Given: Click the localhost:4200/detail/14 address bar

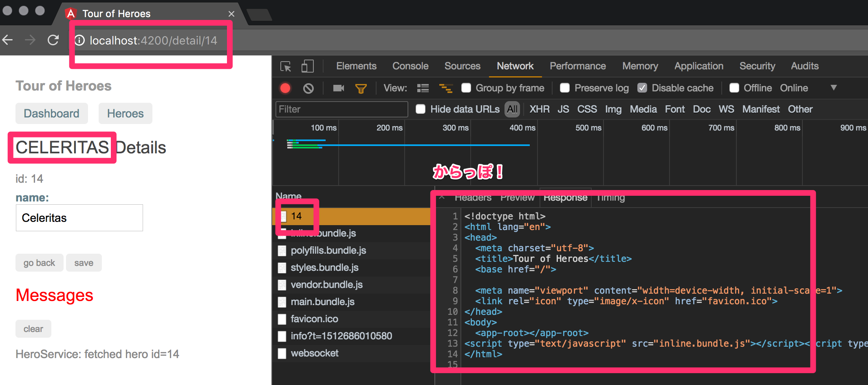Looking at the screenshot, I should click(x=153, y=40).
